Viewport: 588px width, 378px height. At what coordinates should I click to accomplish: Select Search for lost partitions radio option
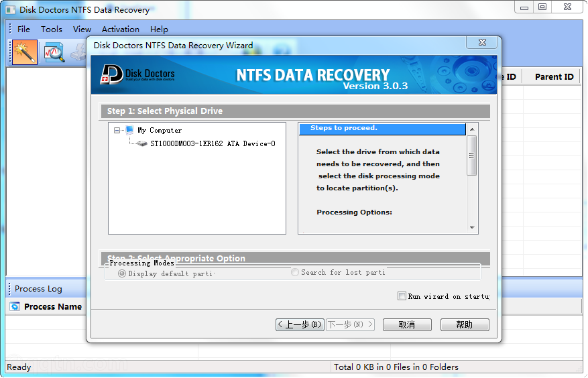pyautogui.click(x=295, y=273)
